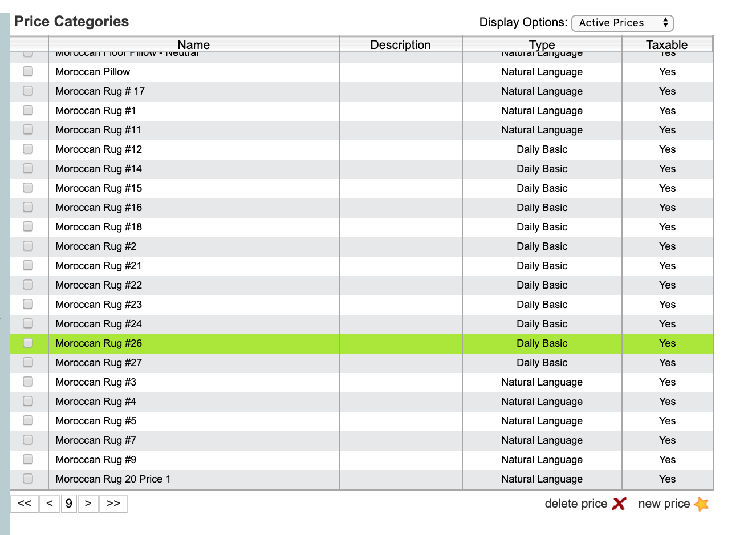The image size is (756, 535).
Task: Click the star new price icon
Action: 702,504
